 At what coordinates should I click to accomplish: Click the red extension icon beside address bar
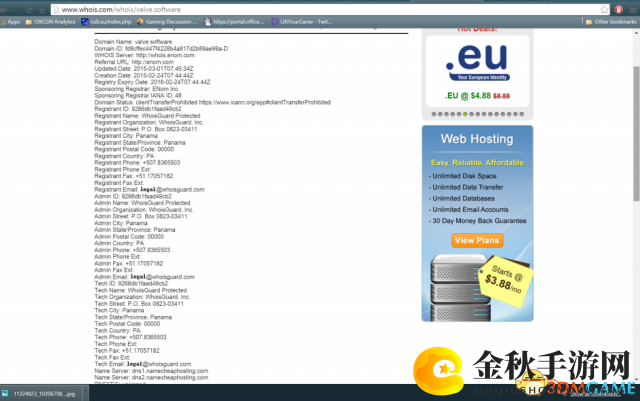point(619,9)
